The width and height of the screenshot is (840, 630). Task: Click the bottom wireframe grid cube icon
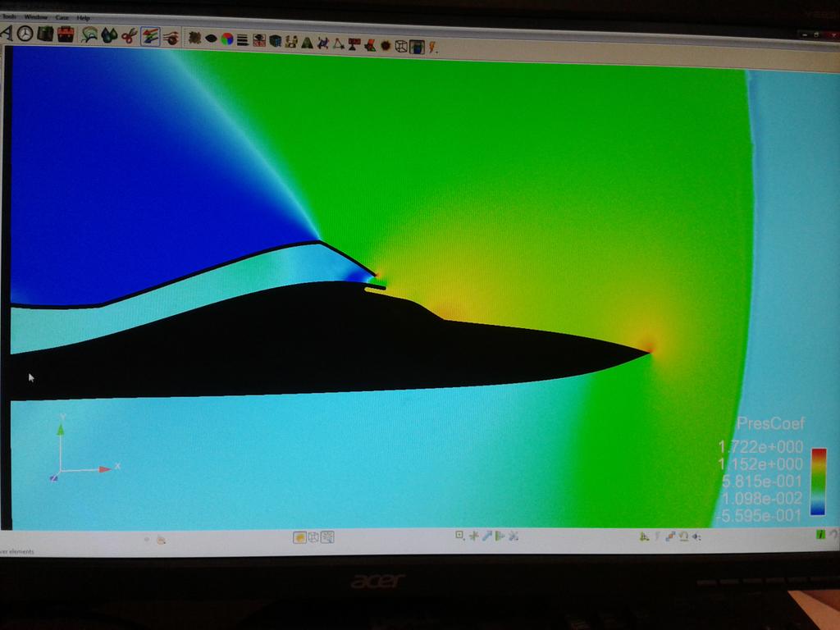pyautogui.click(x=314, y=536)
